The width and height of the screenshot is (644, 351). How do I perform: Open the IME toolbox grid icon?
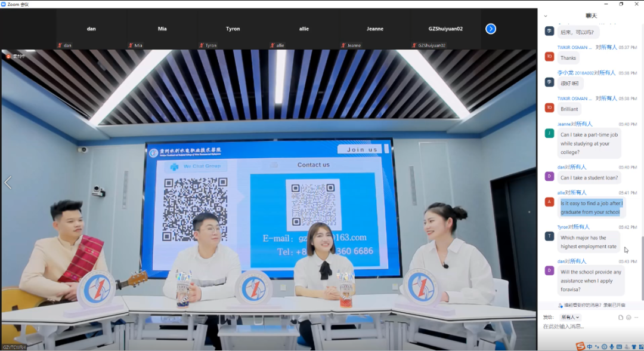tap(640, 347)
